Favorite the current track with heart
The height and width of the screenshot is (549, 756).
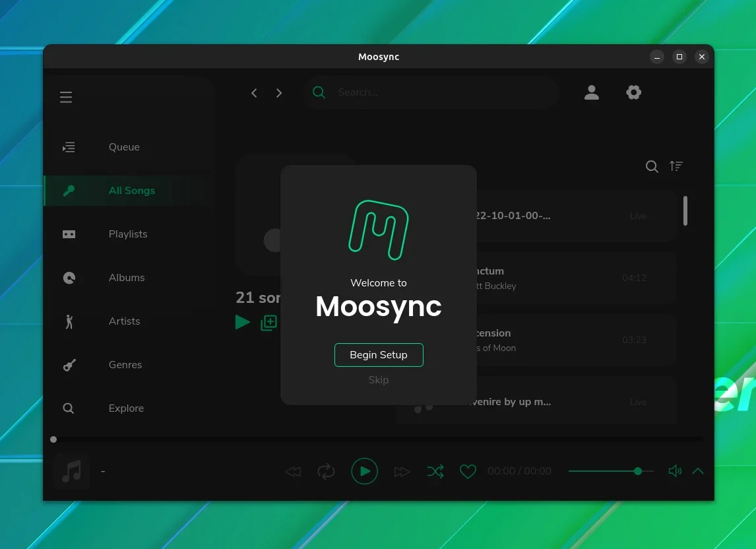[x=468, y=471]
